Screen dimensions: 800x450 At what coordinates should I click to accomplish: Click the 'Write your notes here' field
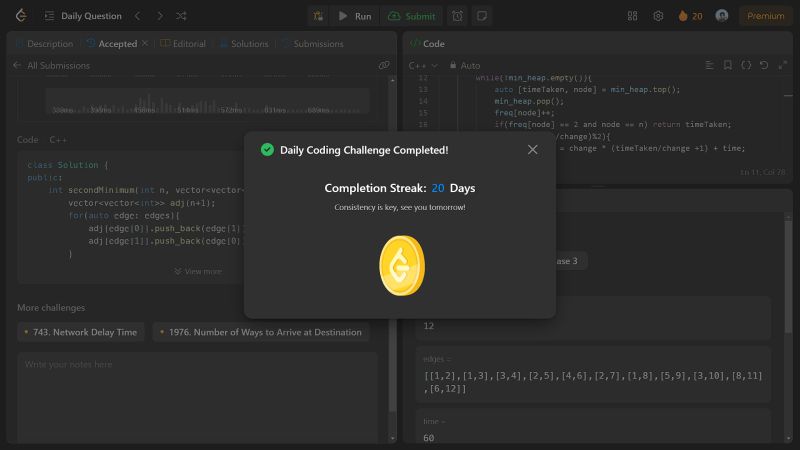tap(197, 397)
